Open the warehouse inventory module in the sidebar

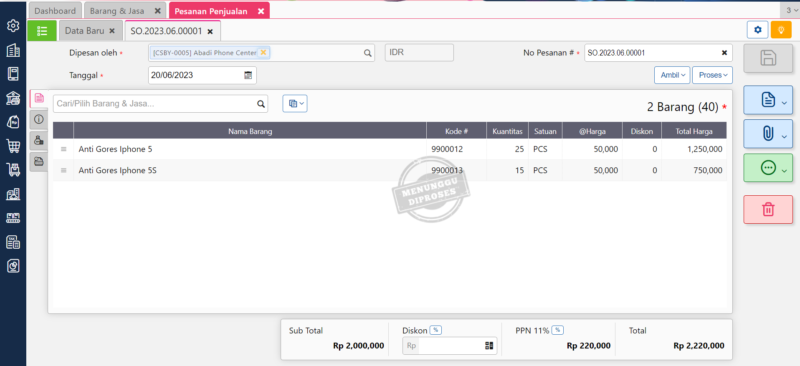coord(13,194)
